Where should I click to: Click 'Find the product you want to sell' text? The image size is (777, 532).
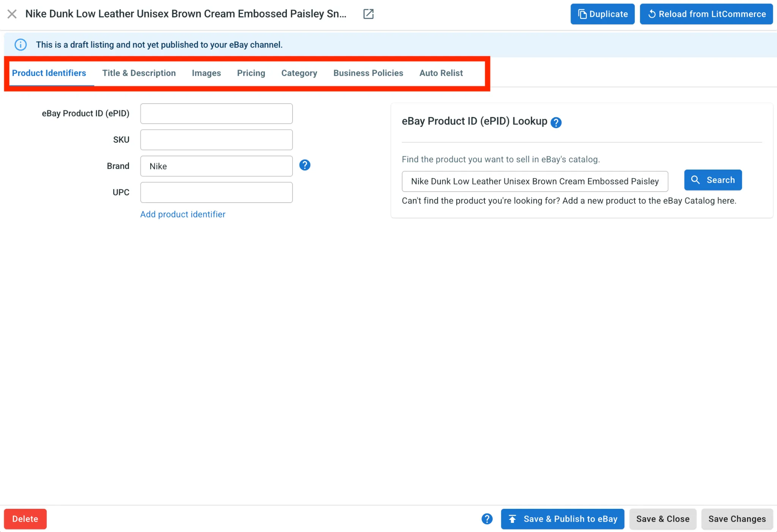(x=501, y=159)
